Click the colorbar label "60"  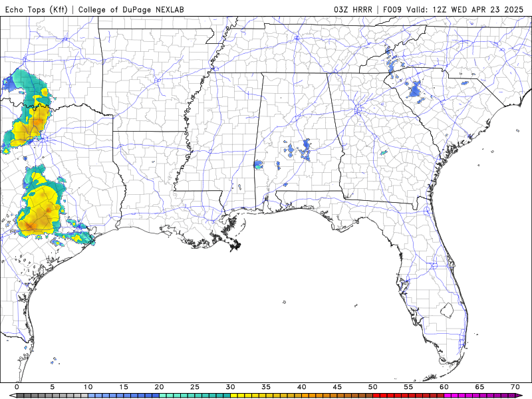(444, 387)
